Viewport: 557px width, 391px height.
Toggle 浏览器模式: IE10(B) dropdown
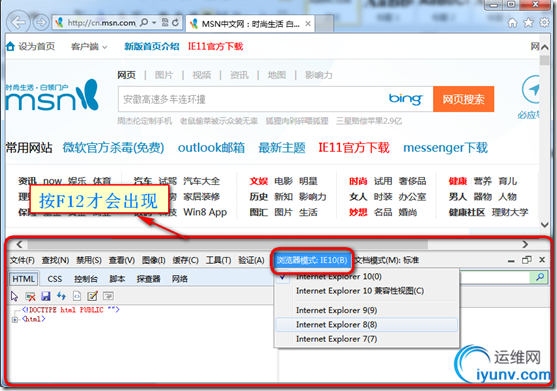point(312,260)
